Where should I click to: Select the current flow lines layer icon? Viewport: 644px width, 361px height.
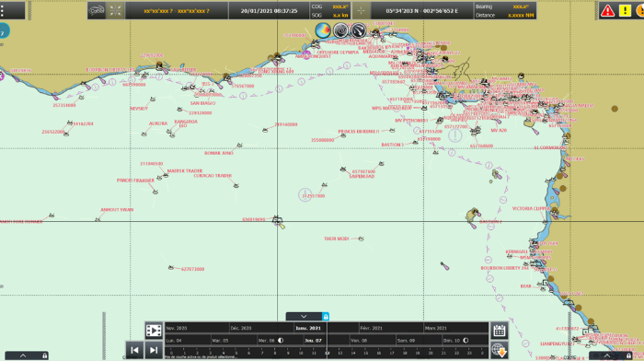358,30
